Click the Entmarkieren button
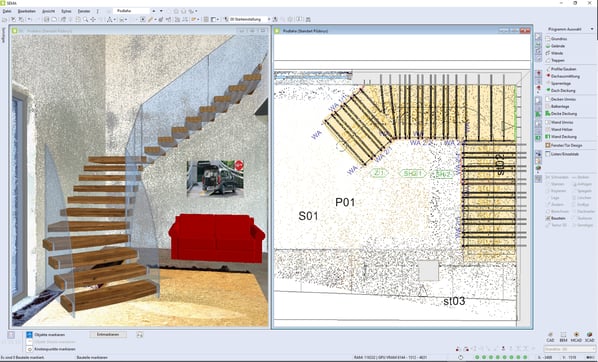The width and height of the screenshot is (598, 362). pos(108,335)
